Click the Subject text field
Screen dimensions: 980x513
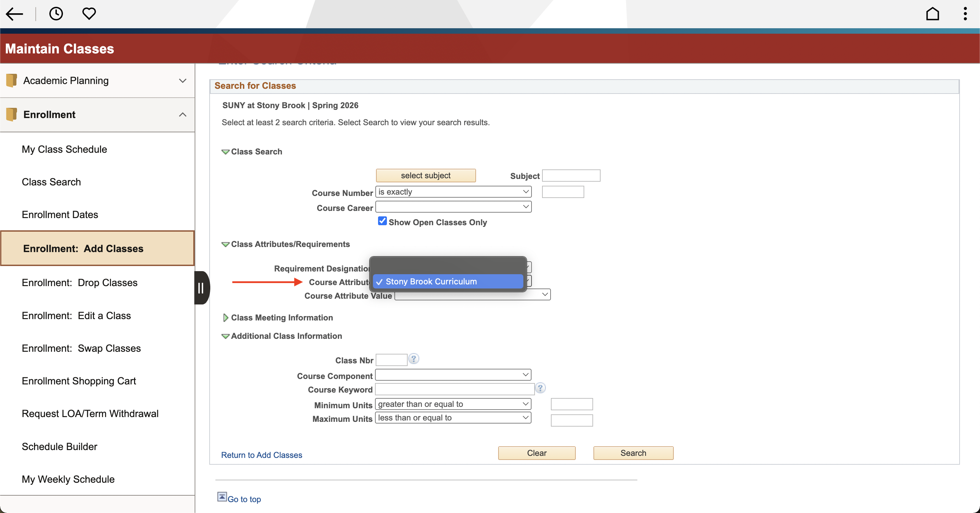(x=571, y=176)
